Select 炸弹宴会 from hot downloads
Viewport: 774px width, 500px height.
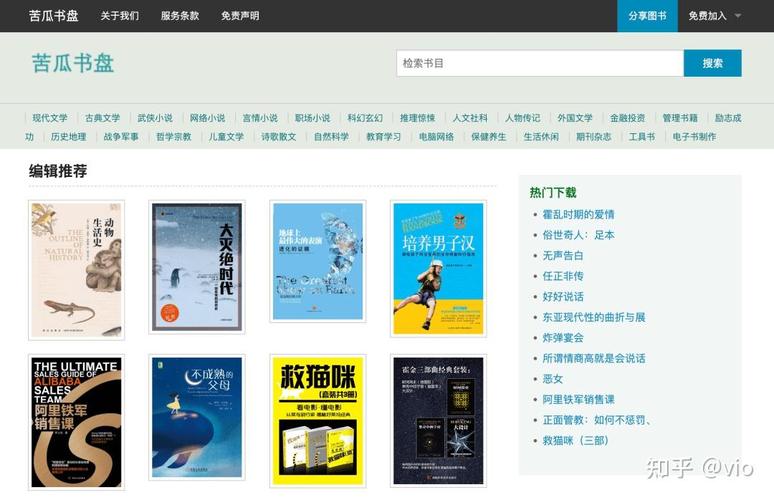pyautogui.click(x=563, y=337)
